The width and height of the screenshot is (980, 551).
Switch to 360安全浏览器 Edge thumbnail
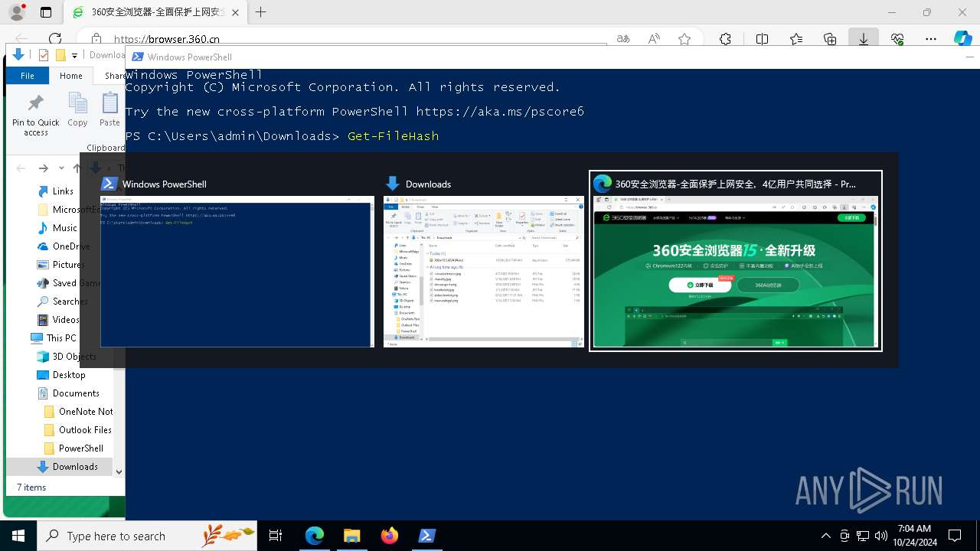[x=736, y=261]
